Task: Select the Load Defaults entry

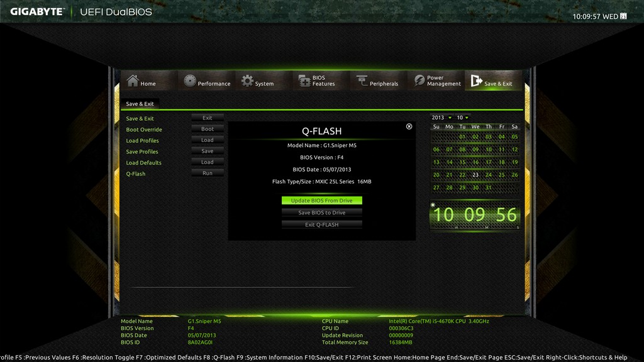Action: tap(143, 163)
